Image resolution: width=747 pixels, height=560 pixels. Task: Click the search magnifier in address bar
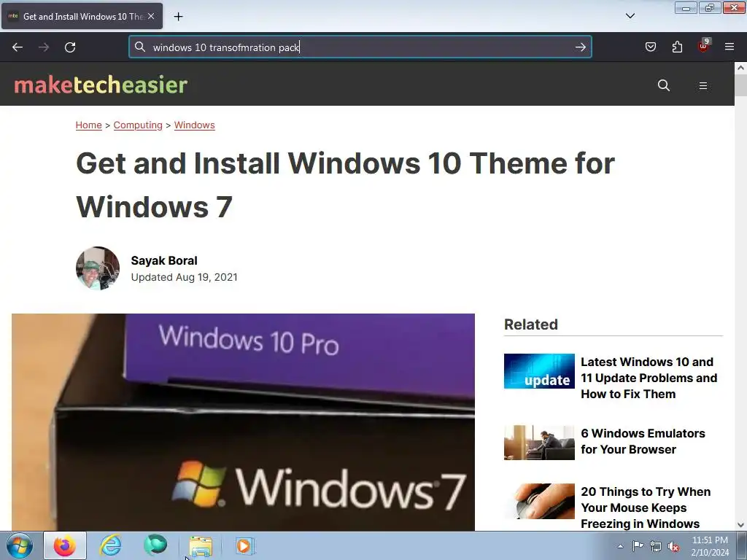click(x=139, y=47)
